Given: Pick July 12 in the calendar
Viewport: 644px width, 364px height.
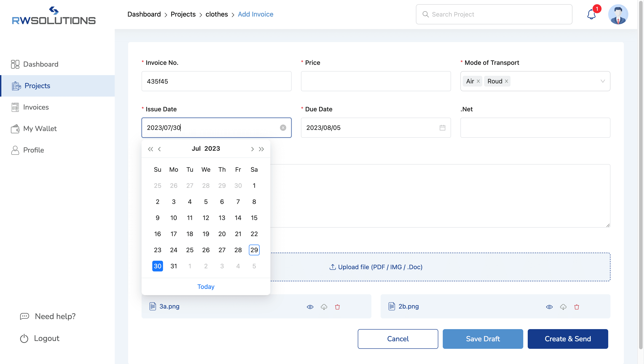Looking at the screenshot, I should click(206, 218).
